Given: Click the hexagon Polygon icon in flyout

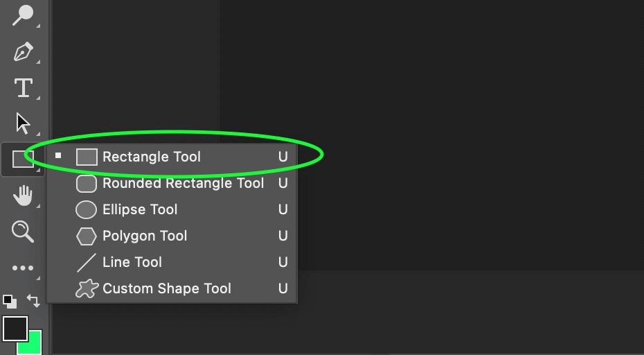Looking at the screenshot, I should (87, 236).
